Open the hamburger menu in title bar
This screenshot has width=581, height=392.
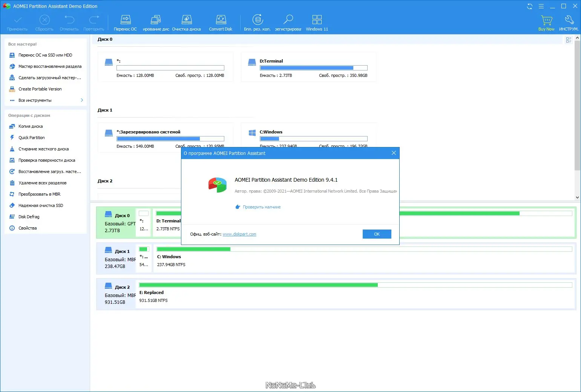click(x=541, y=6)
